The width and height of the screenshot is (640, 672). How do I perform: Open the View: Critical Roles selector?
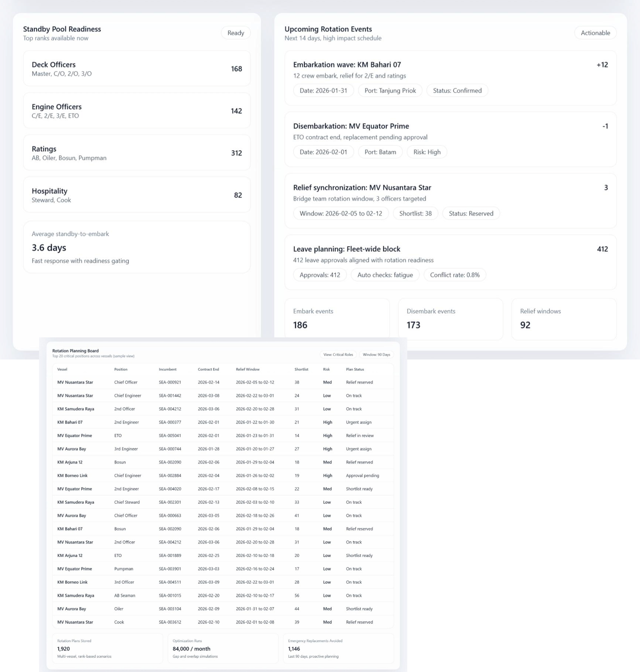tap(338, 354)
